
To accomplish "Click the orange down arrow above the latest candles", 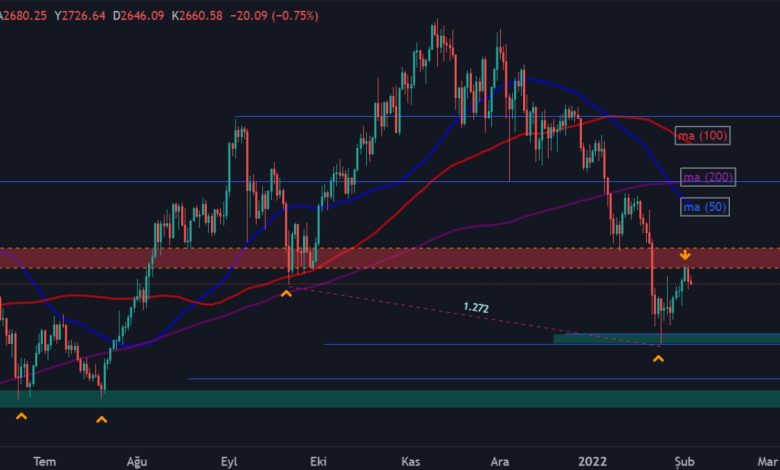I will (x=685, y=255).
